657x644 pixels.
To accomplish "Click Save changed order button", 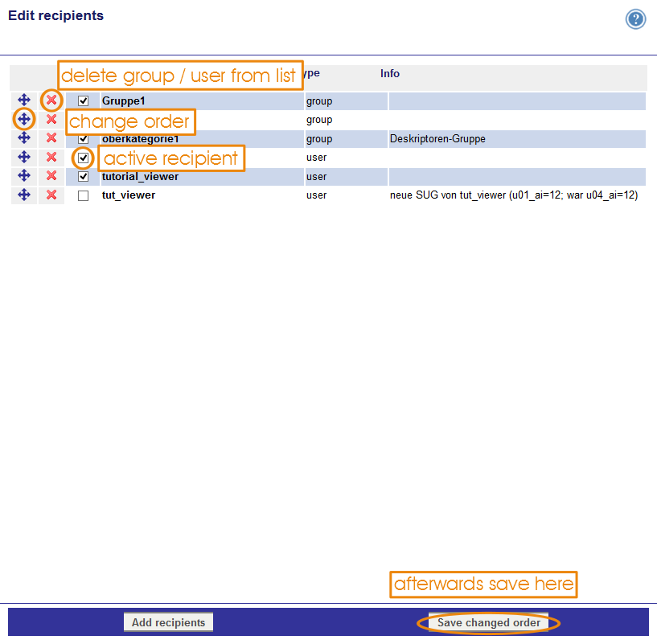I will point(489,622).
